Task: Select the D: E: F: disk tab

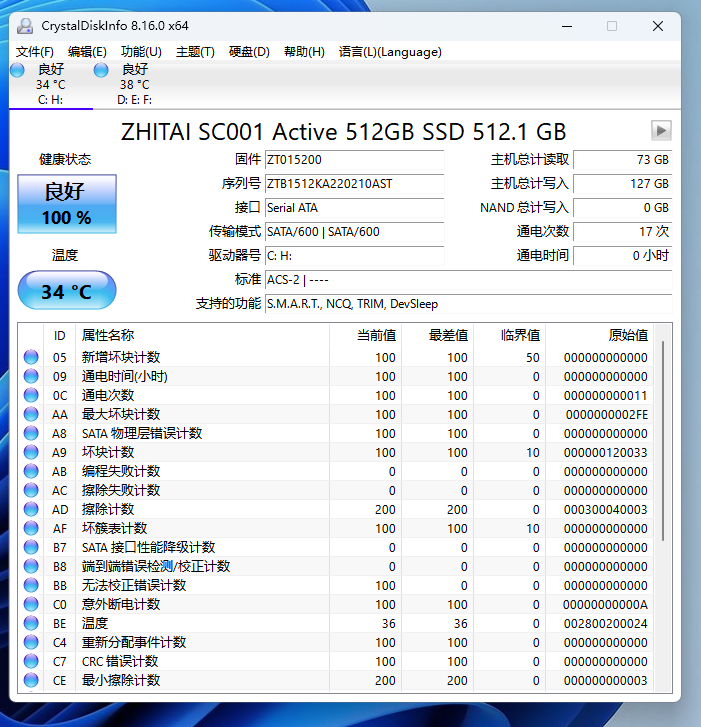Action: 134,84
